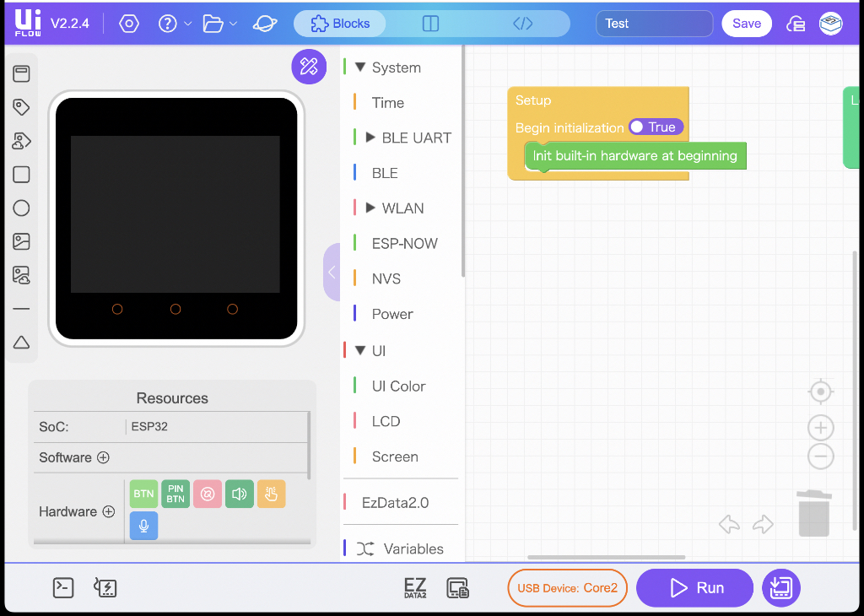864x616 pixels.
Task: Add a Hardware resource with plus
Action: coord(109,512)
